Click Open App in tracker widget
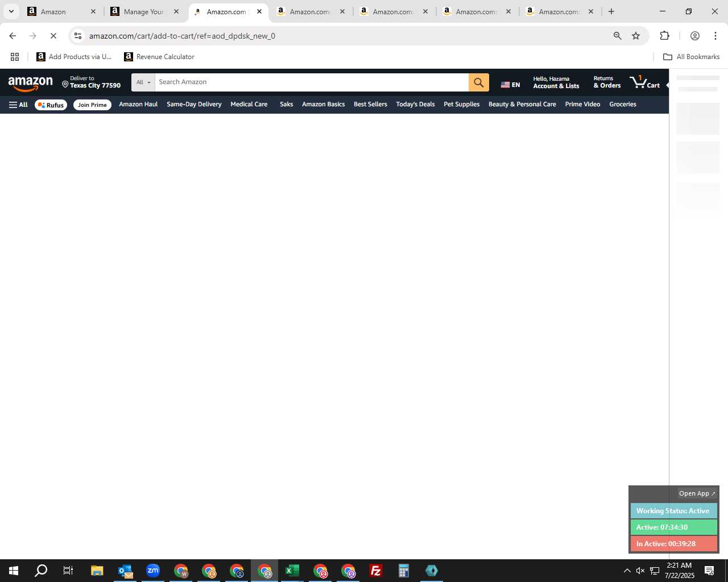The width and height of the screenshot is (728, 582). pyautogui.click(x=697, y=493)
